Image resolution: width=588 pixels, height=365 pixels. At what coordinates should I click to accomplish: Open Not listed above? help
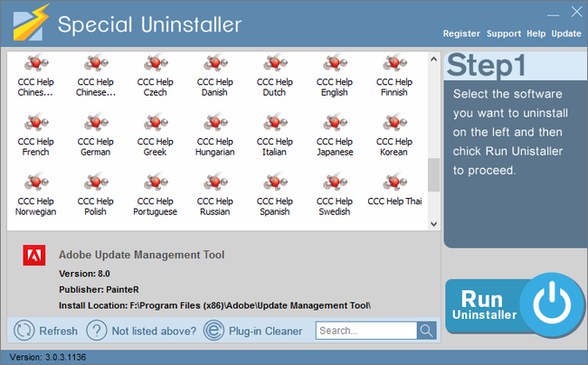pos(141,331)
